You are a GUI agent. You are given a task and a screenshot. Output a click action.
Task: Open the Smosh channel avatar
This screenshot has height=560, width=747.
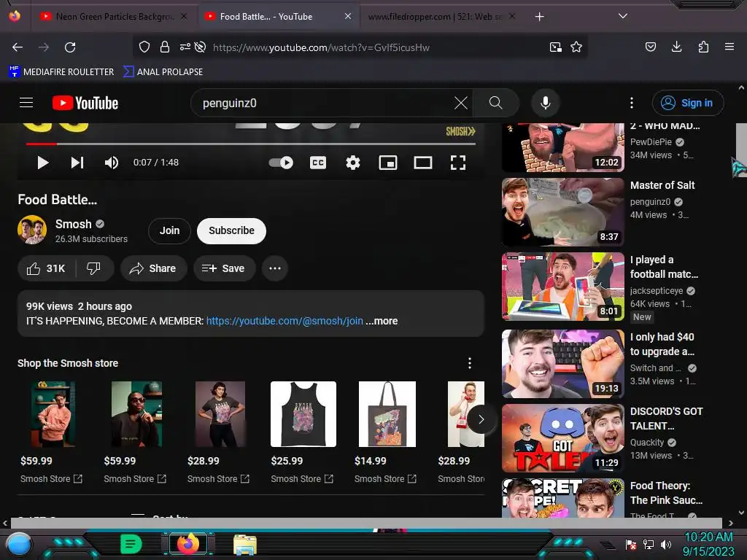(x=32, y=230)
